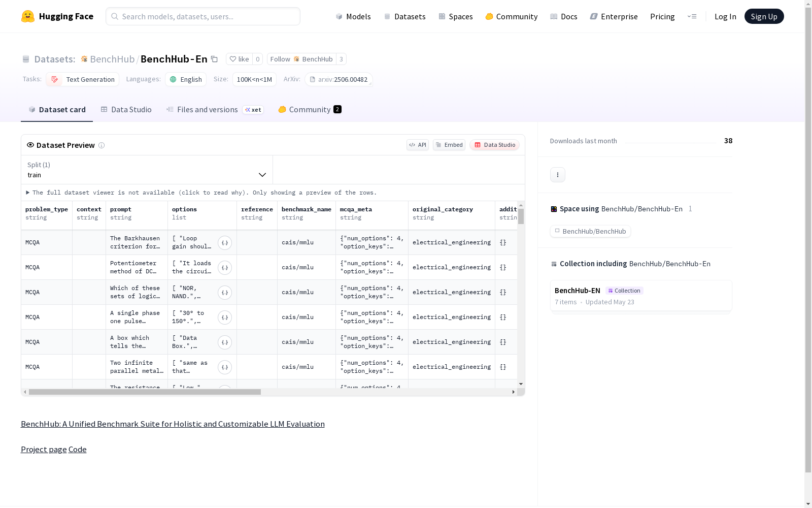This screenshot has height=508, width=812.
Task: Switch to the Data Studio tab
Action: tap(126, 110)
